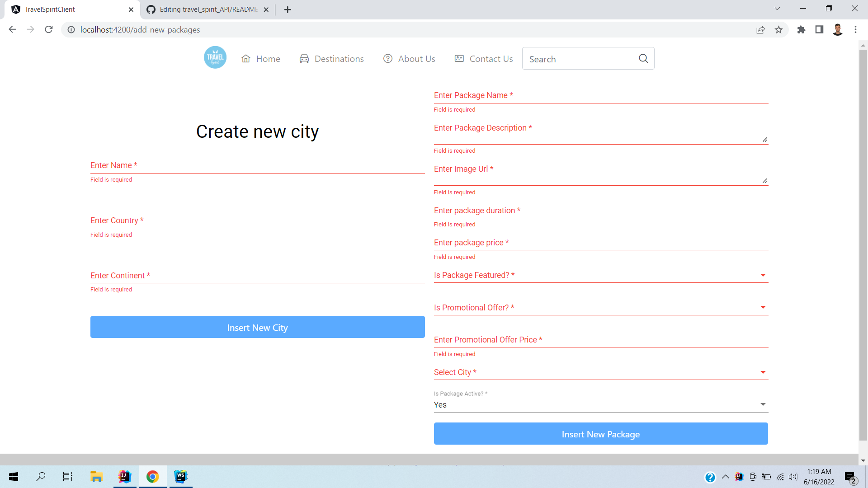Go to About Us page
Screen dimensions: 868x488
(x=409, y=59)
